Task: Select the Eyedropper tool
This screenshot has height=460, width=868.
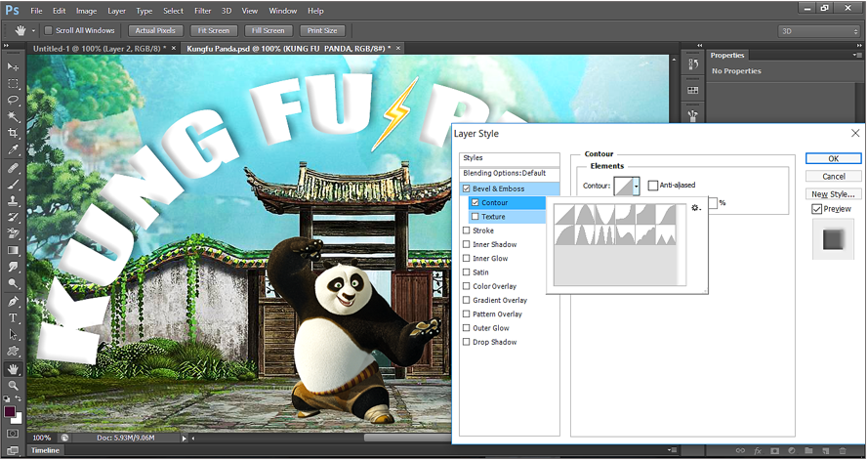Action: (x=13, y=150)
